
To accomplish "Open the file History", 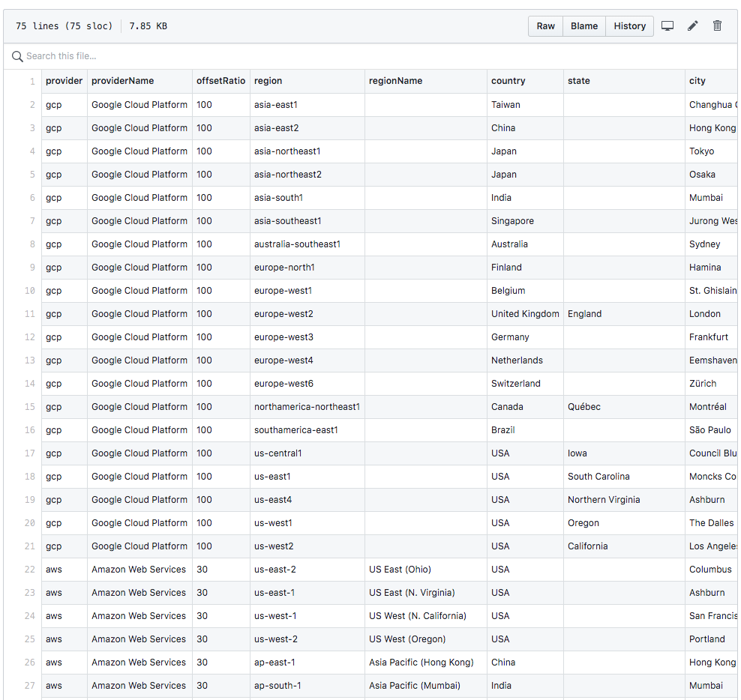I will click(629, 26).
